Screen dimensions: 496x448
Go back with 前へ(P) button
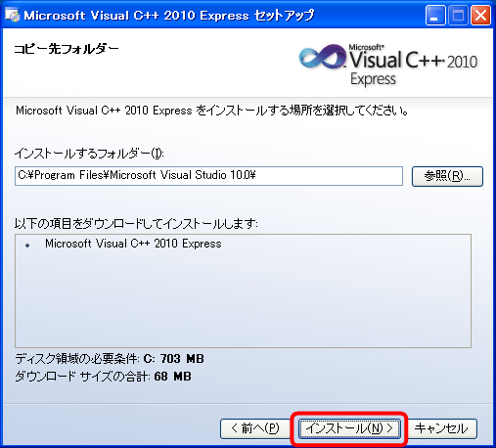pyautogui.click(x=255, y=428)
